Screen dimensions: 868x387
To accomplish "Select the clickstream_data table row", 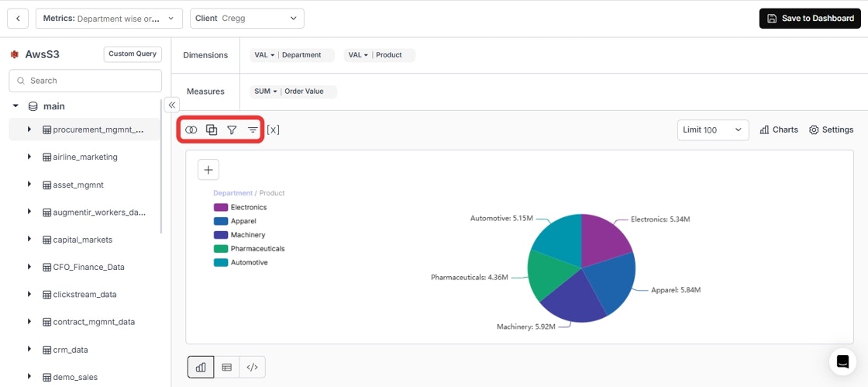I will tap(84, 294).
